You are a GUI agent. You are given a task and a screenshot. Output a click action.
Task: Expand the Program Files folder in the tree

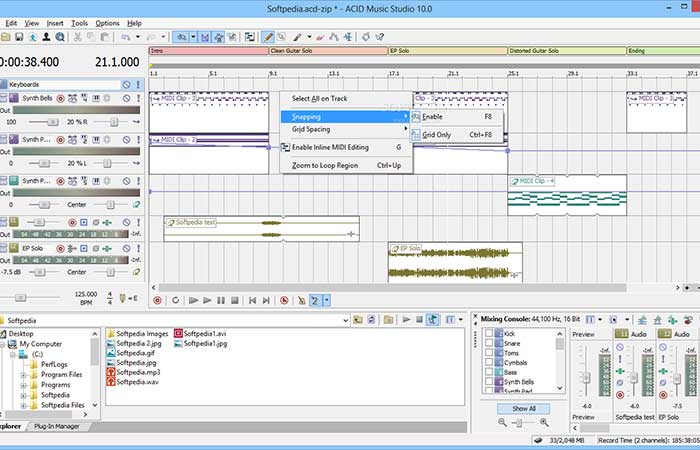tap(23, 376)
